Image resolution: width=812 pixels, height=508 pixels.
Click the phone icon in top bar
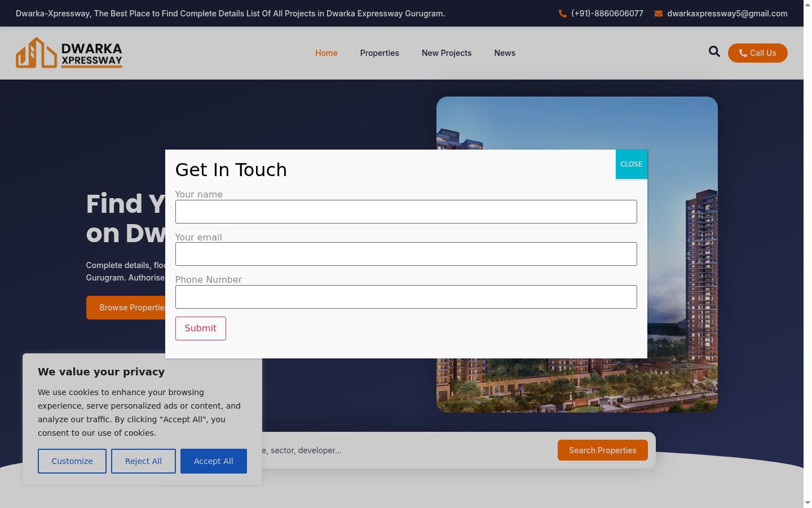563,14
